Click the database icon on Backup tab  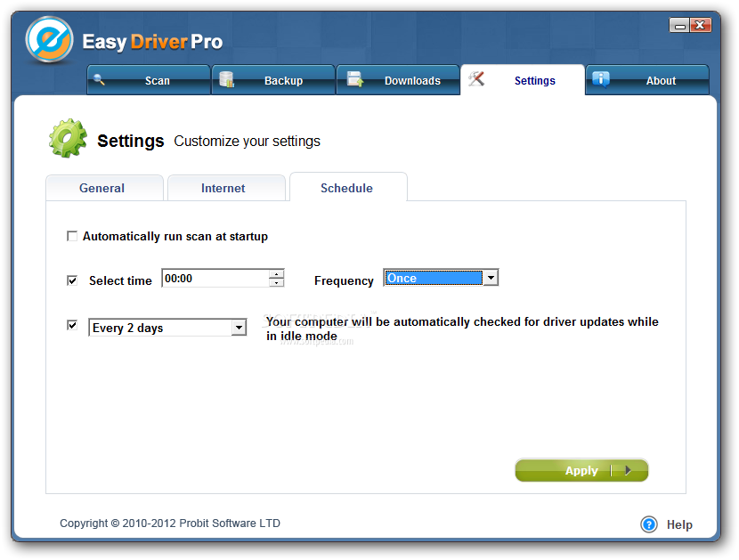pyautogui.click(x=227, y=79)
